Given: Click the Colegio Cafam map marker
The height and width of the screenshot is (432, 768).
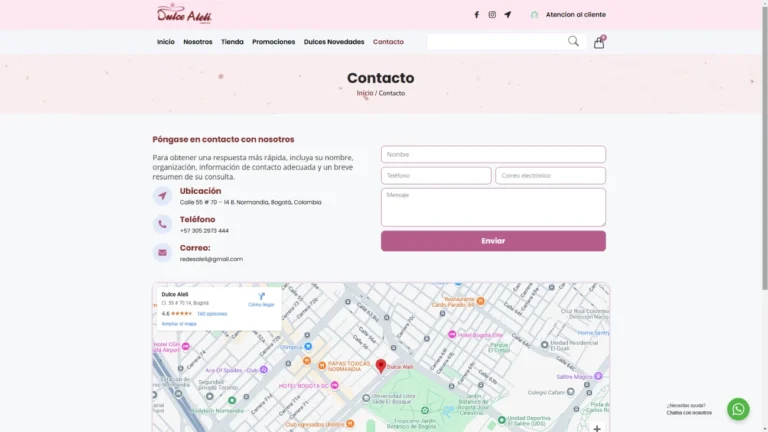Looking at the screenshot, I should point(571,392).
